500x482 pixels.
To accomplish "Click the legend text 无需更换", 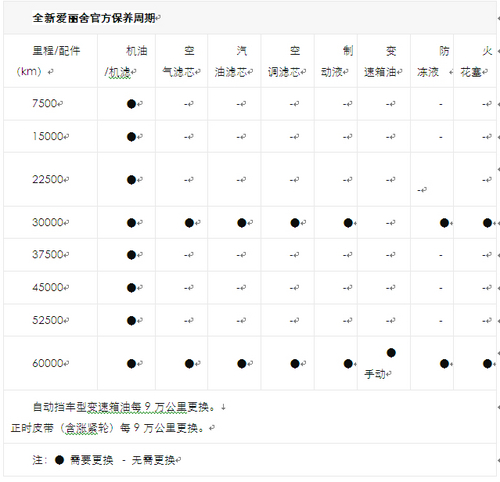I will (153, 460).
